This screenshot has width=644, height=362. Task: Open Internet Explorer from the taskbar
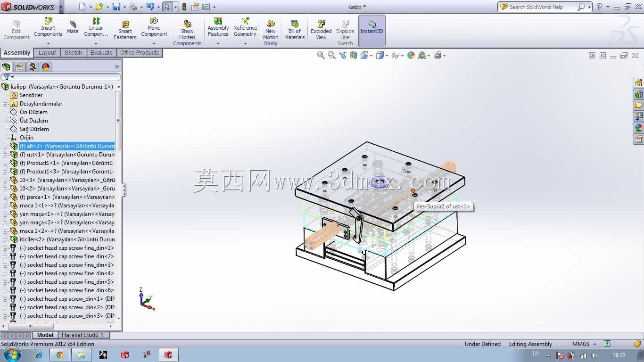point(39,355)
